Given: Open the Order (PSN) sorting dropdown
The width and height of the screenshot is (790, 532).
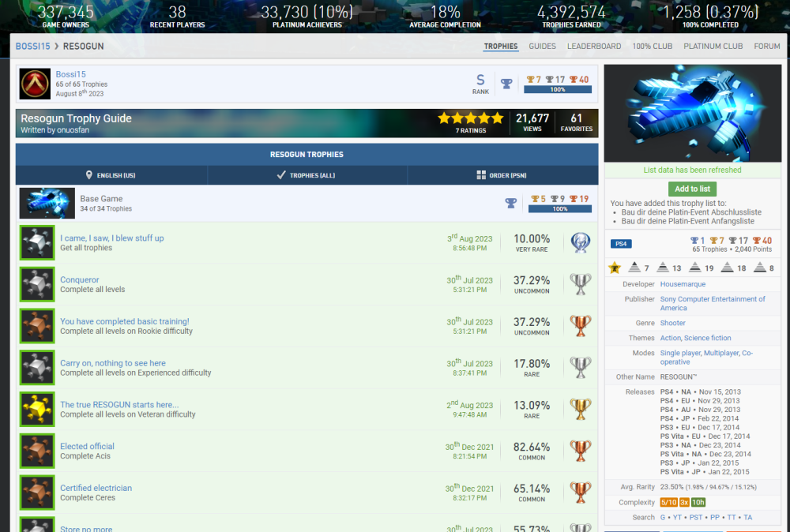Looking at the screenshot, I should coord(502,175).
